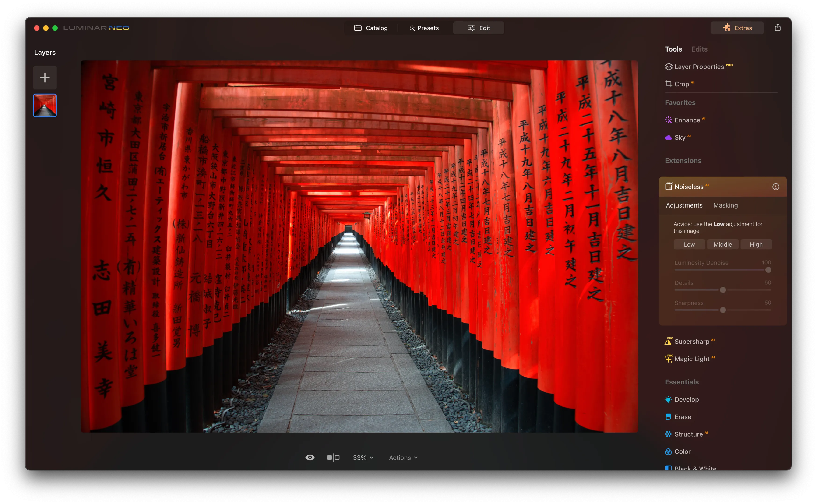This screenshot has width=817, height=504.
Task: Click the Noiseless info icon
Action: click(x=776, y=187)
